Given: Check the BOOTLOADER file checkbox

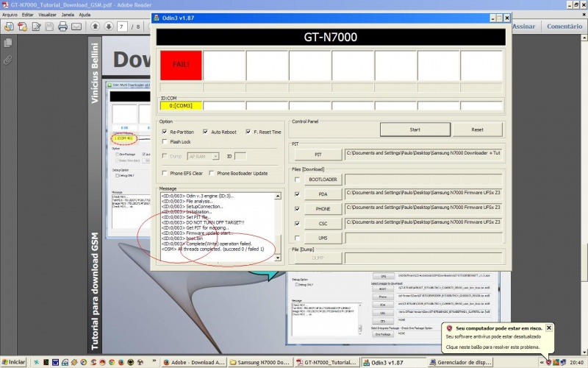Looking at the screenshot, I should pos(298,180).
